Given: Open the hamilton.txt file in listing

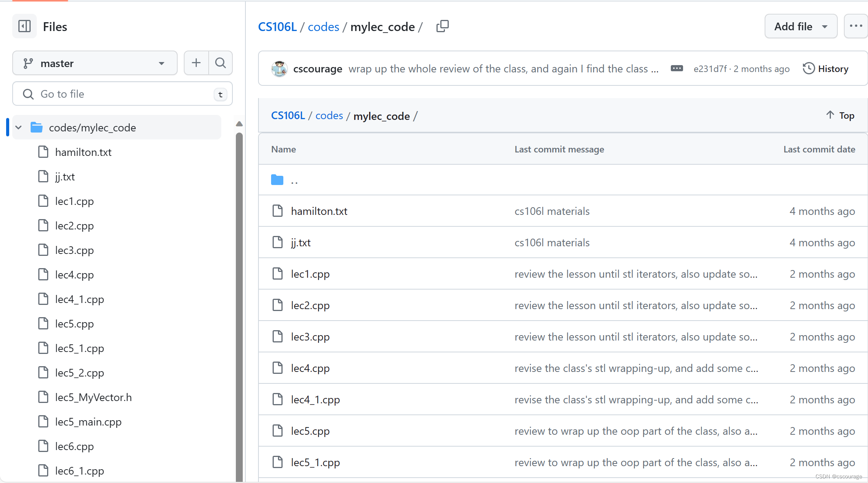Looking at the screenshot, I should (319, 211).
